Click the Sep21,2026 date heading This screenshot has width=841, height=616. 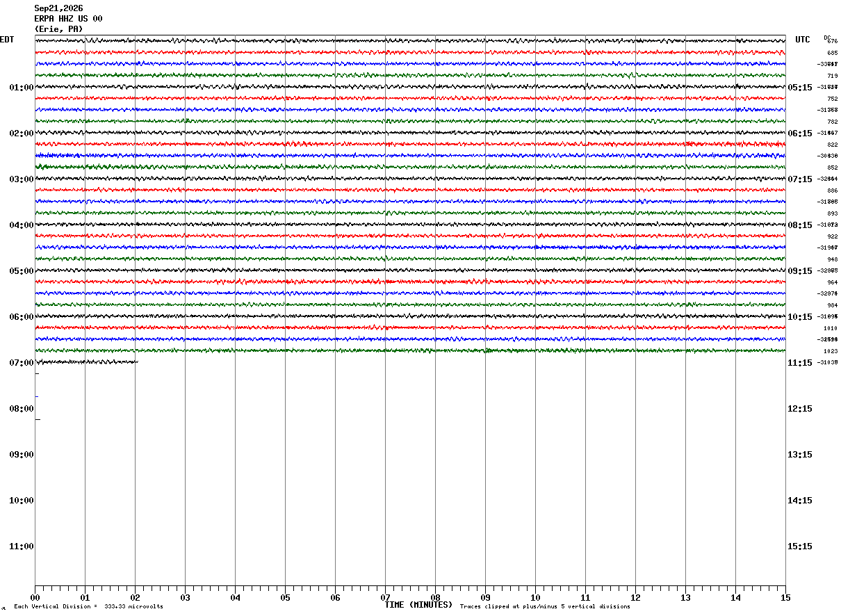pyautogui.click(x=58, y=8)
